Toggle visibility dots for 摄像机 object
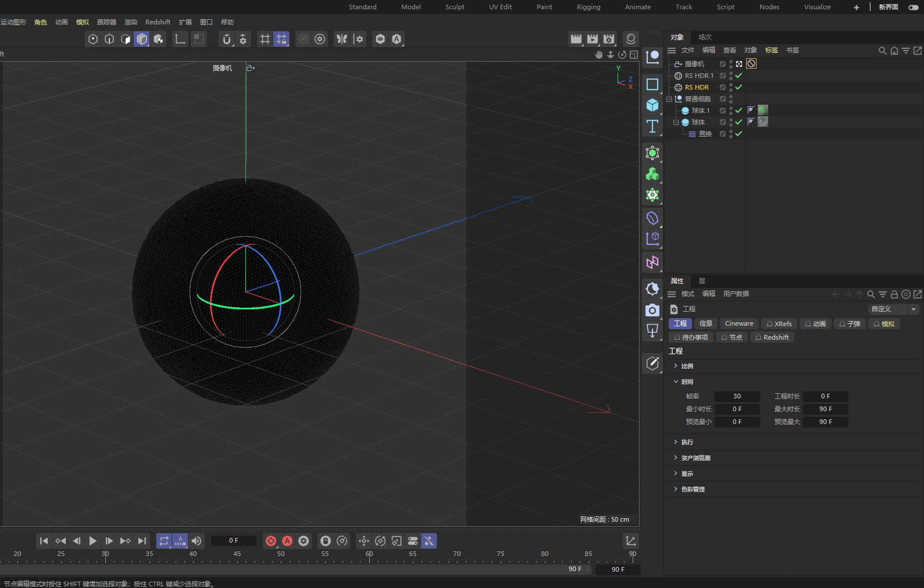 [x=731, y=64]
